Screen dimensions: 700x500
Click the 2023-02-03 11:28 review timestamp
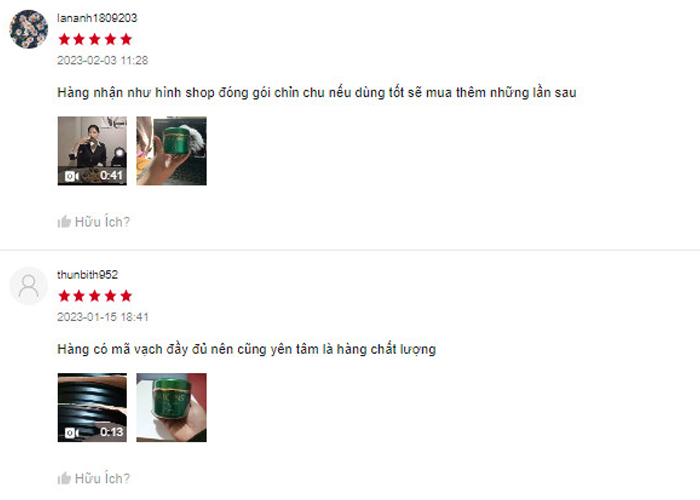click(103, 60)
